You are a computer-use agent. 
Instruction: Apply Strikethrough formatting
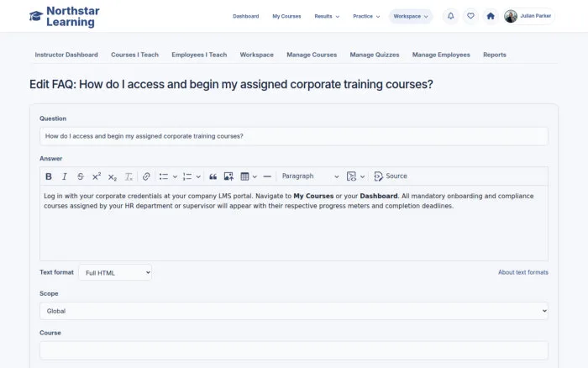coord(81,176)
